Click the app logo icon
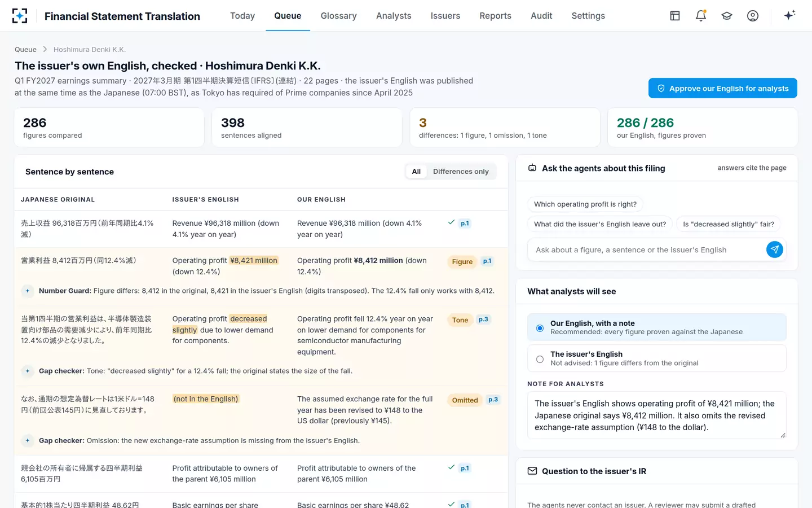This screenshot has width=812, height=508. click(20, 16)
